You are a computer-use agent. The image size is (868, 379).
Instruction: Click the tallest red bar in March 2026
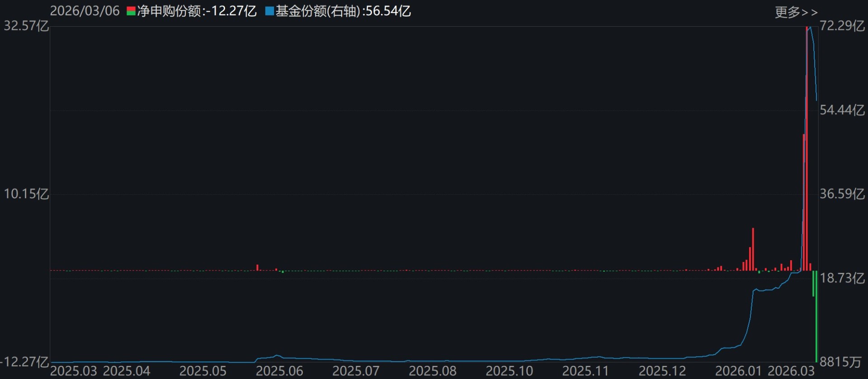point(807,149)
